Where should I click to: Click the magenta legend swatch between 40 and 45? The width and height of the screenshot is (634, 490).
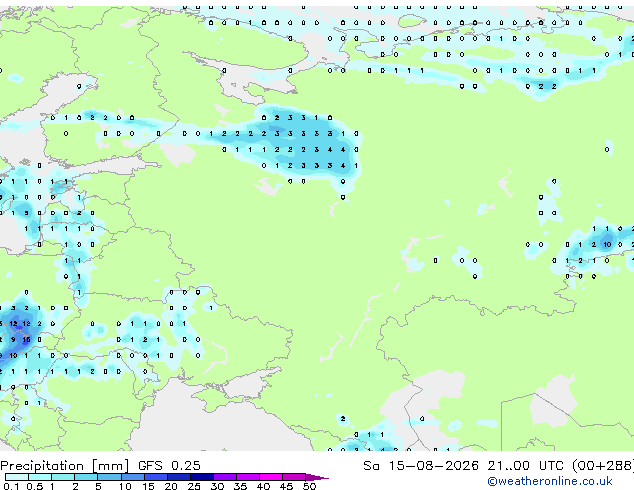click(271, 477)
